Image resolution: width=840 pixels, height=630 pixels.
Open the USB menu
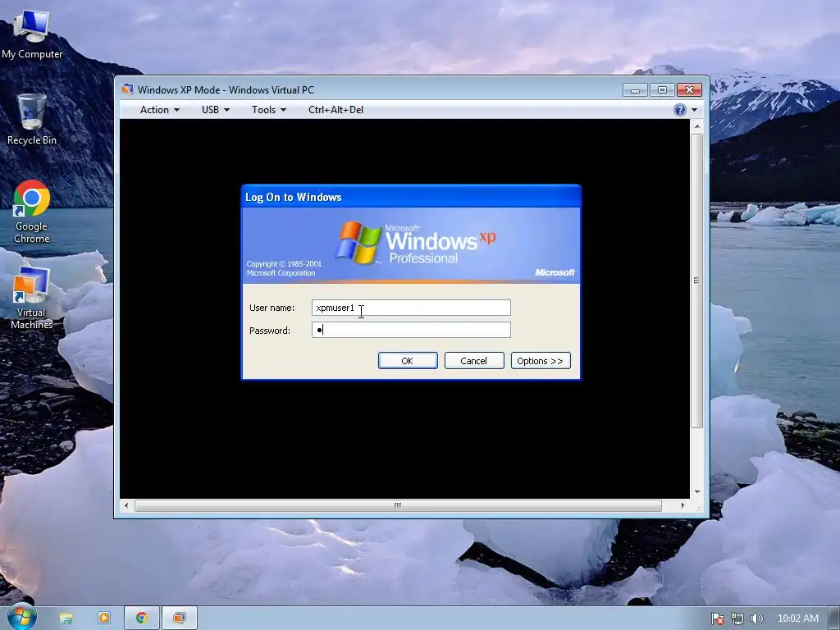(216, 110)
